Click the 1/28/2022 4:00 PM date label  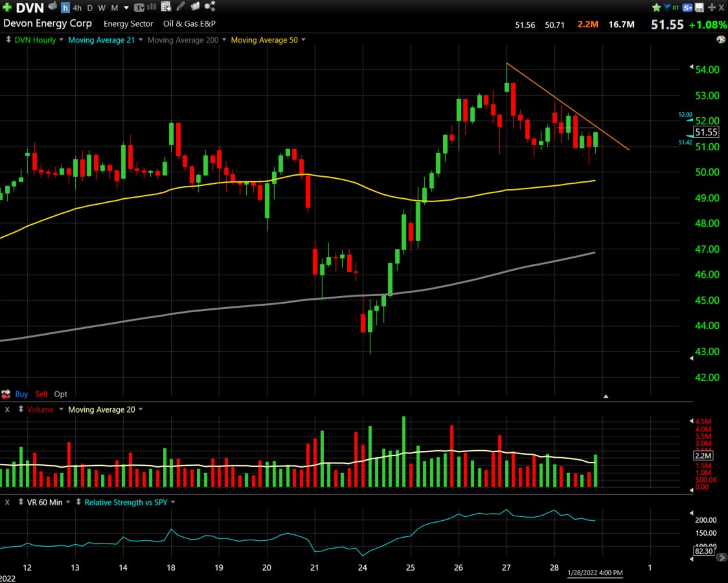click(x=595, y=573)
